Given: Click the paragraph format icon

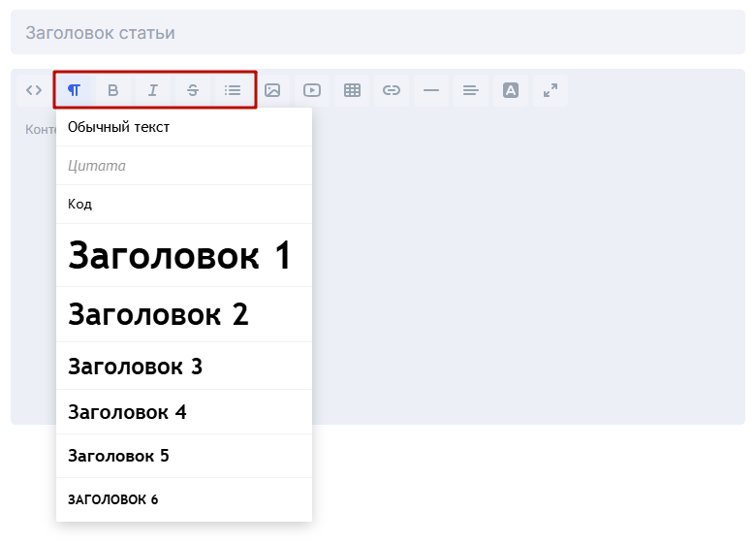Looking at the screenshot, I should [x=74, y=90].
